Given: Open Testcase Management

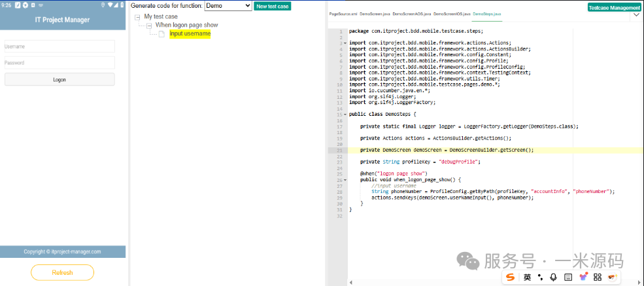Looking at the screenshot, I should 614,7.
